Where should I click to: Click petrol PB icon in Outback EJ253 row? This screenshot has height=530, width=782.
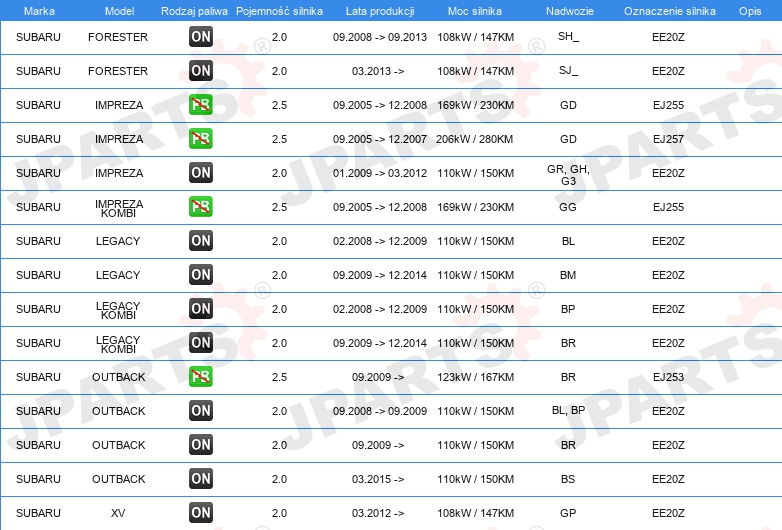(x=200, y=376)
